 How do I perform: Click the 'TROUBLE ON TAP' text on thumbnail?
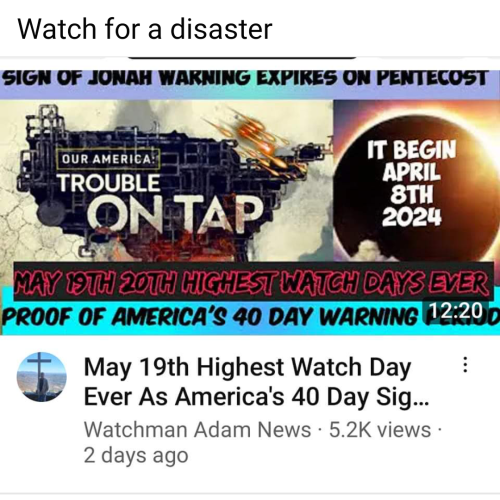(x=159, y=203)
